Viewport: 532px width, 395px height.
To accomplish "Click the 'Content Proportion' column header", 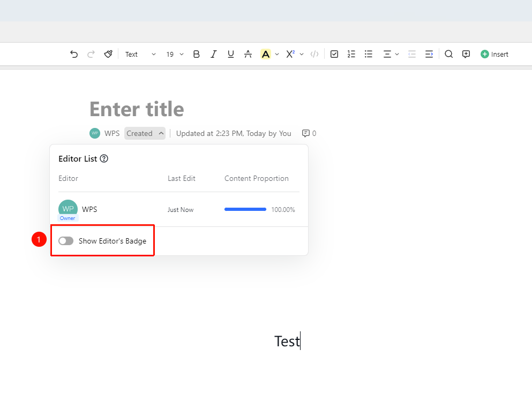I will click(x=257, y=179).
